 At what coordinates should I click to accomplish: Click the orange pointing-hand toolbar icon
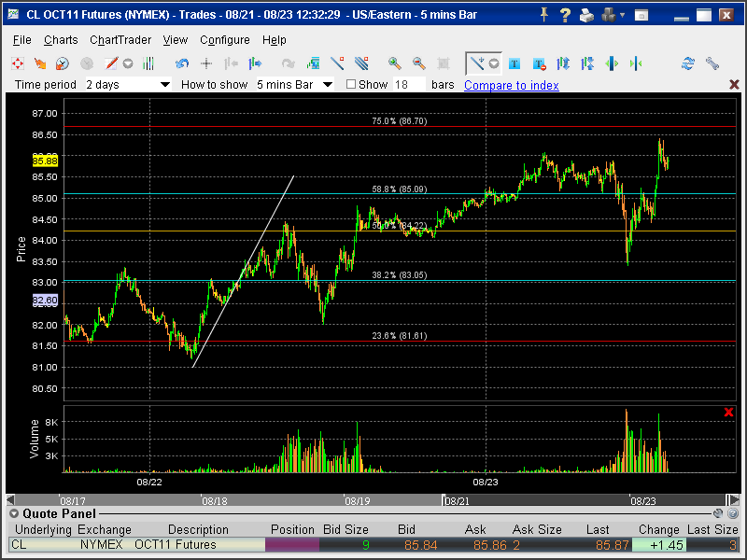coord(40,63)
